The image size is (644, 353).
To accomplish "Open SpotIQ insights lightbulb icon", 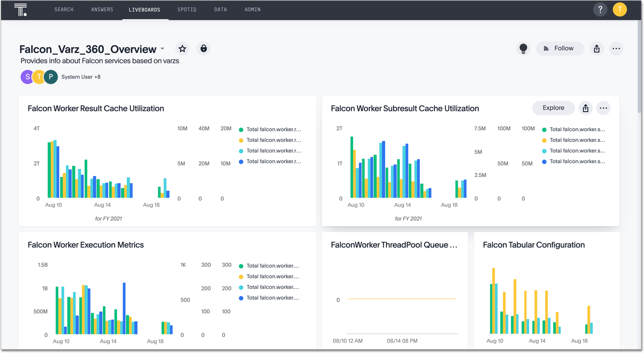I will click(523, 48).
